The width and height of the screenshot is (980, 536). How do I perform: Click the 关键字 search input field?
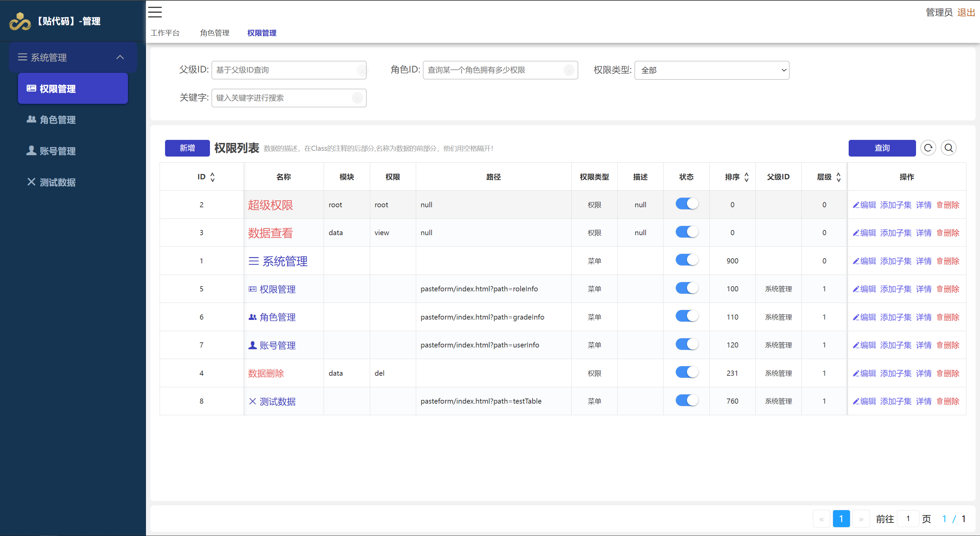[281, 98]
